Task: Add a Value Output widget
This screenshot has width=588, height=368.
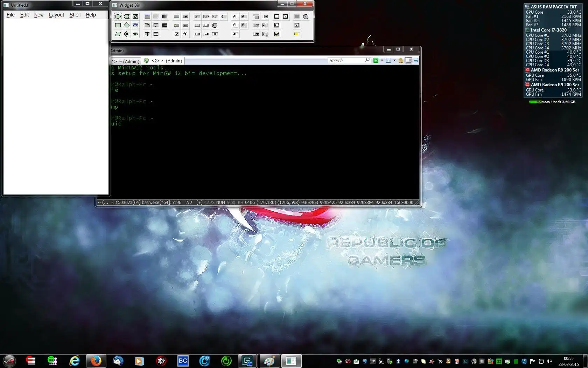Action: pos(224,16)
